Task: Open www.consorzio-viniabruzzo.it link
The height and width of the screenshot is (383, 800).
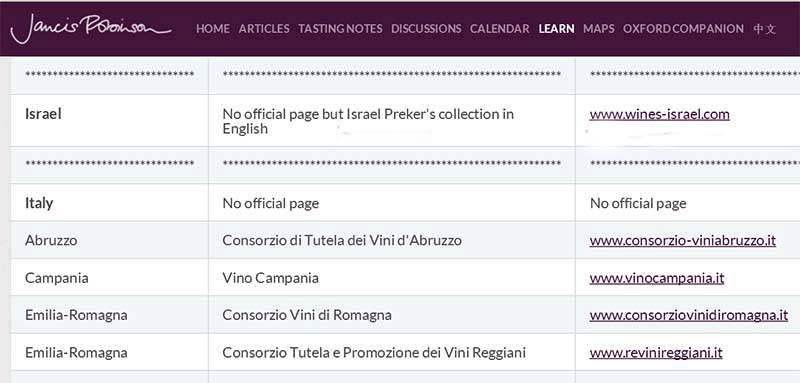Action: click(x=683, y=240)
